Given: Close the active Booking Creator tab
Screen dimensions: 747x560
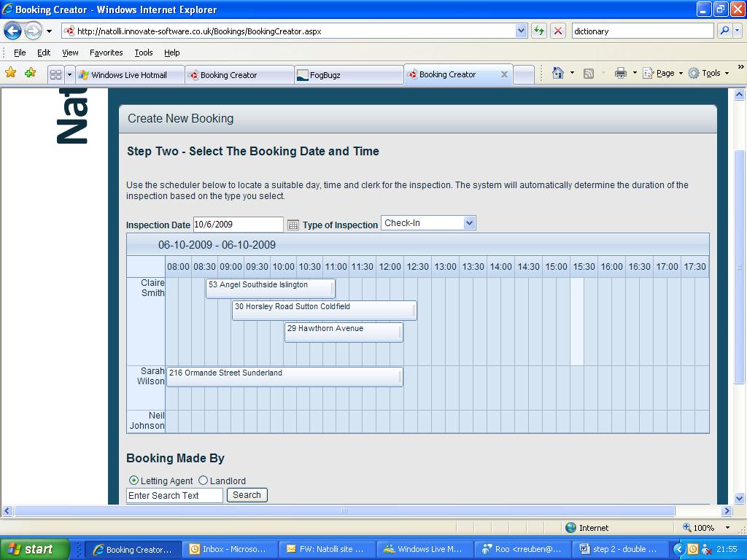Looking at the screenshot, I should (505, 74).
